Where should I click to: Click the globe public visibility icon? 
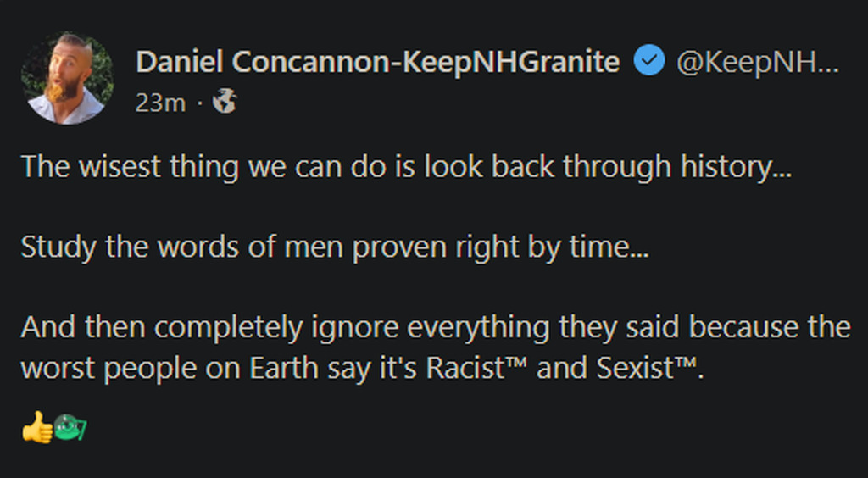pyautogui.click(x=225, y=103)
